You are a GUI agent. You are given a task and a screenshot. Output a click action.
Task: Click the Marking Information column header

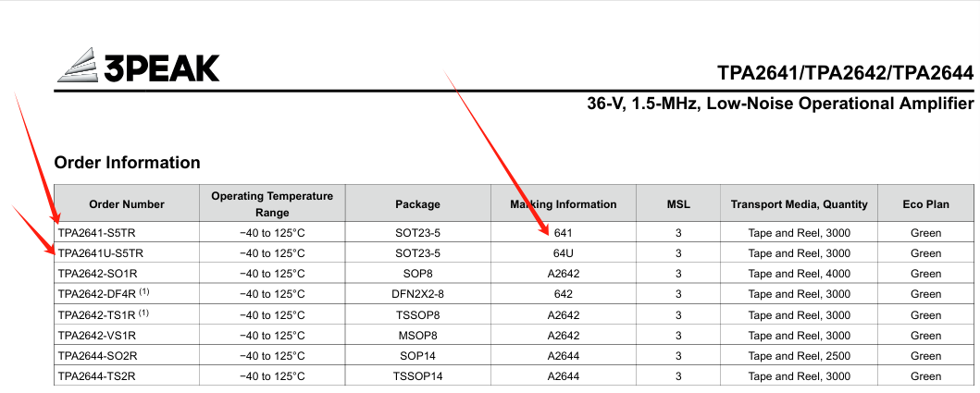tap(564, 203)
